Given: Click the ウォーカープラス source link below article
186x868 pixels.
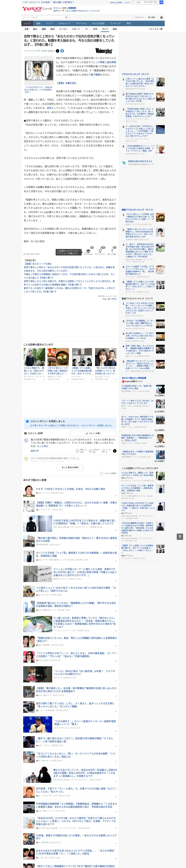Looking at the screenshot, I should point(109,299).
